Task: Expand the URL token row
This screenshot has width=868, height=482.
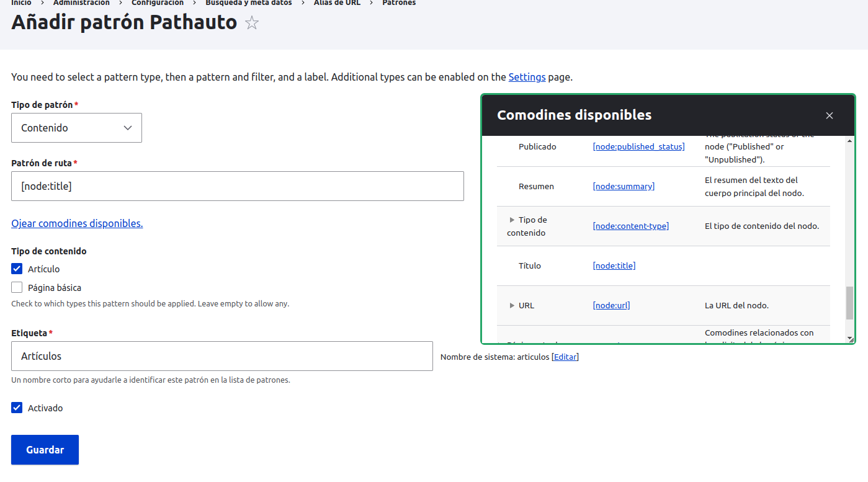Action: pyautogui.click(x=512, y=305)
